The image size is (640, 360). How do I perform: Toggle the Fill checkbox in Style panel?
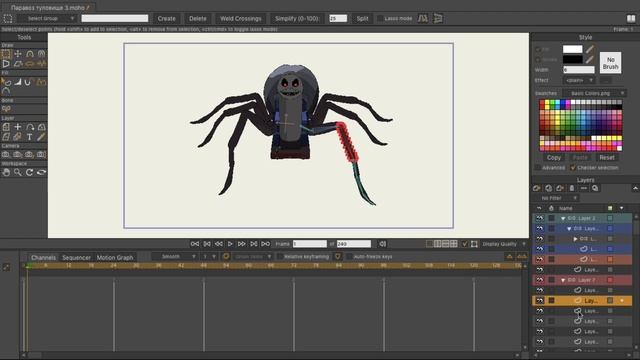point(538,49)
